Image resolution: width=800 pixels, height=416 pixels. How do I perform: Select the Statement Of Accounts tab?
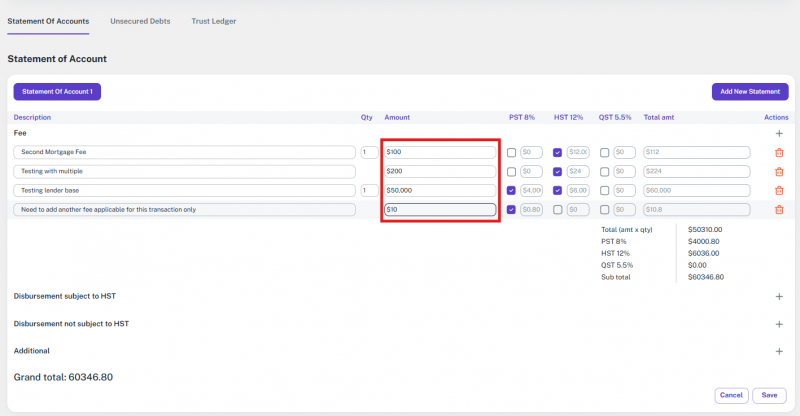tap(48, 21)
